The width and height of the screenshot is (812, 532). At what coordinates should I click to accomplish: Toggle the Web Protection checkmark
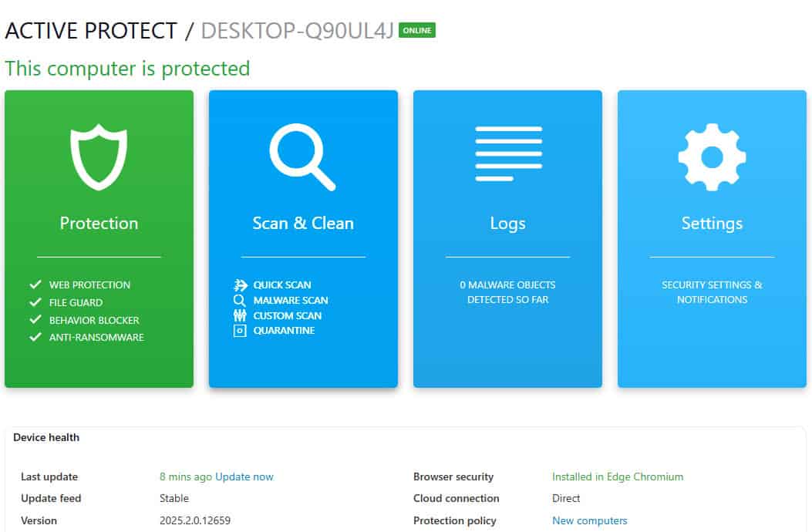point(35,285)
